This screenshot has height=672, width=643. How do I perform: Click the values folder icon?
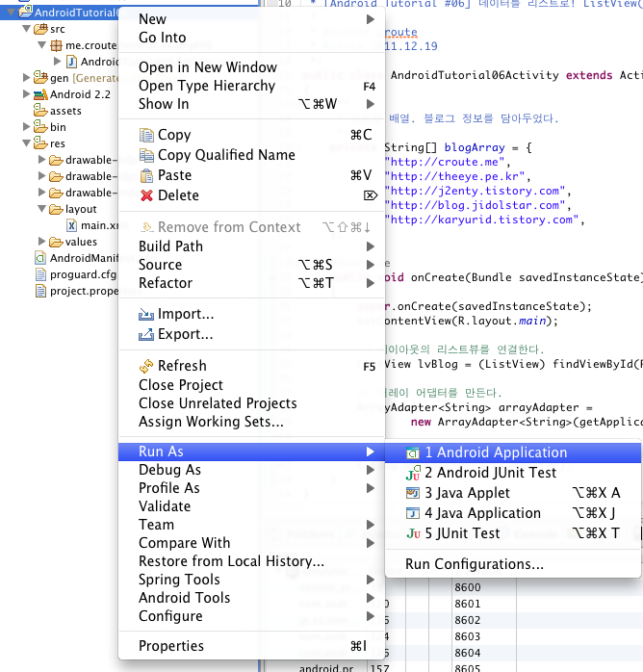pos(56,243)
